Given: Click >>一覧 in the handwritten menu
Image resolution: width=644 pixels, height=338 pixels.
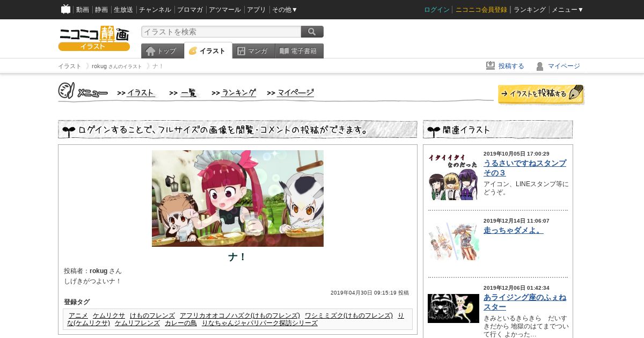Looking at the screenshot, I should 184,93.
